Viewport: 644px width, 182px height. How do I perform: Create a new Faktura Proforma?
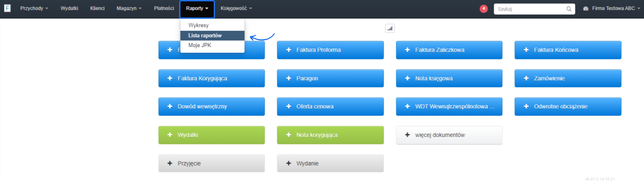tap(330, 50)
